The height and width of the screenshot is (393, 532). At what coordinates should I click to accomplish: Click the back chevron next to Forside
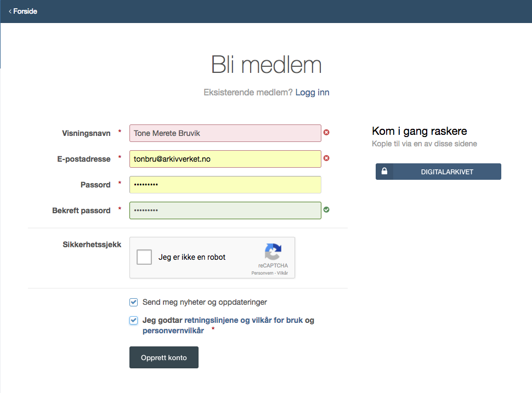click(x=10, y=11)
